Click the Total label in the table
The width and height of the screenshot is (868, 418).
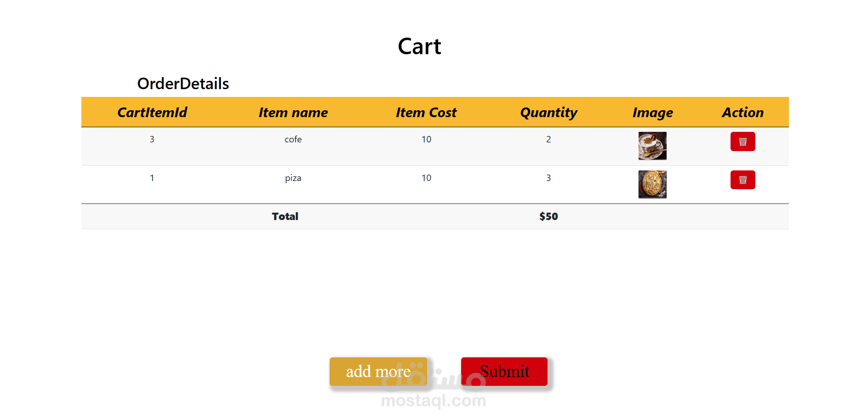pyautogui.click(x=285, y=216)
